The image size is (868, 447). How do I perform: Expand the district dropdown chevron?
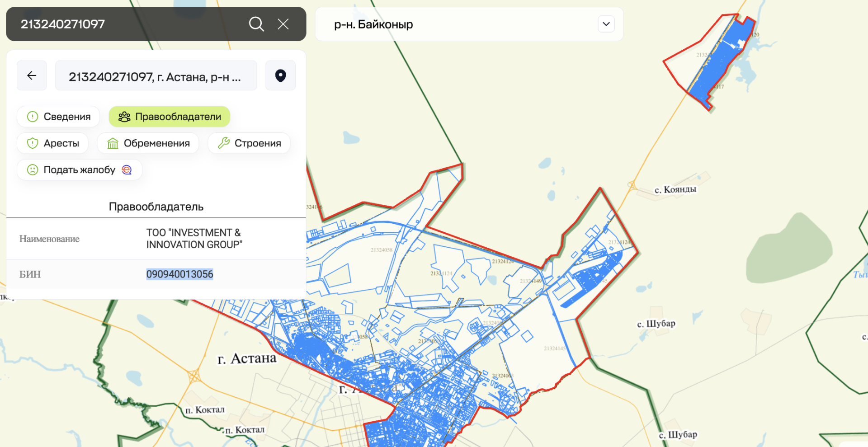click(x=606, y=24)
